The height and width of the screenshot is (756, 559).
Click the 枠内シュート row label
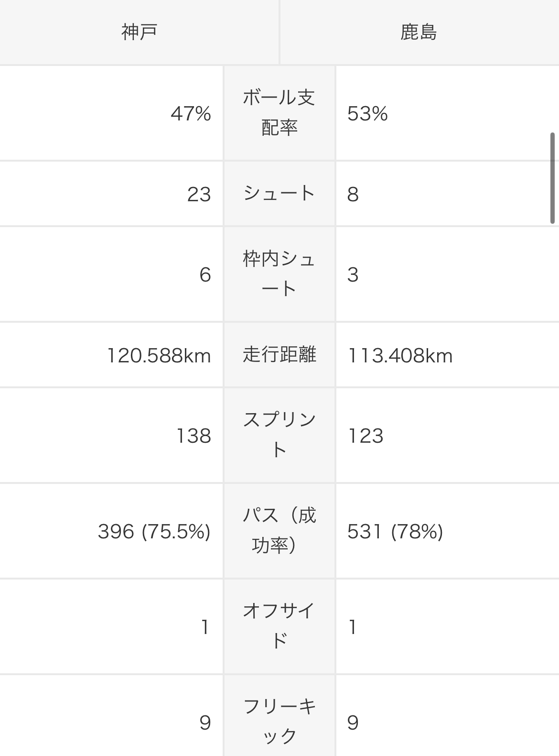click(279, 274)
